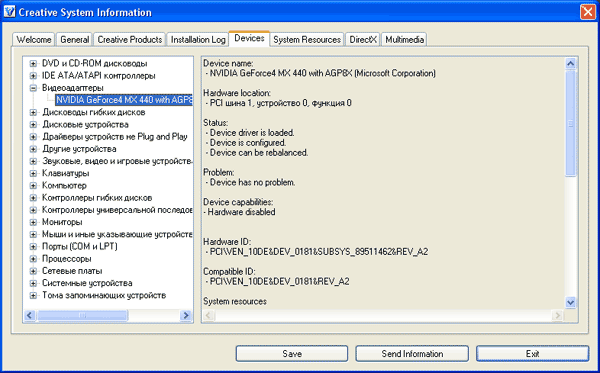The width and height of the screenshot is (600, 373).
Task: Click the details pane vertical scrollbar thumb
Action: coord(570,123)
